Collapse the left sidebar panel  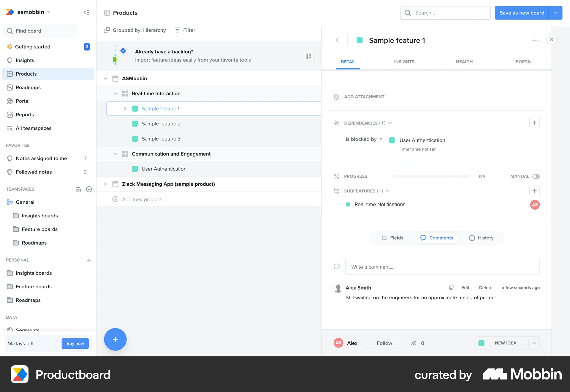(x=86, y=12)
